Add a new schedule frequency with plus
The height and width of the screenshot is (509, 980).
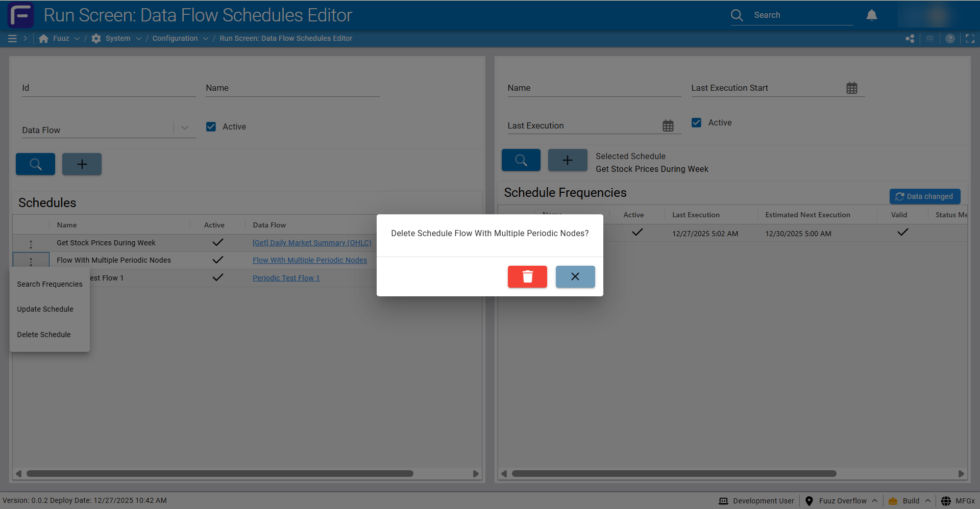click(x=567, y=160)
